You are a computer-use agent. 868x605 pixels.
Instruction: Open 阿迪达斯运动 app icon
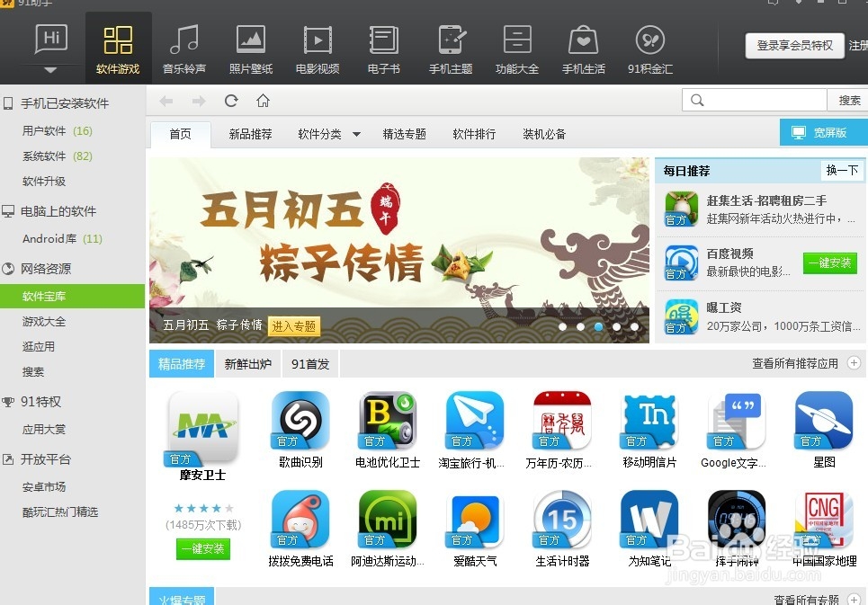[x=388, y=519]
